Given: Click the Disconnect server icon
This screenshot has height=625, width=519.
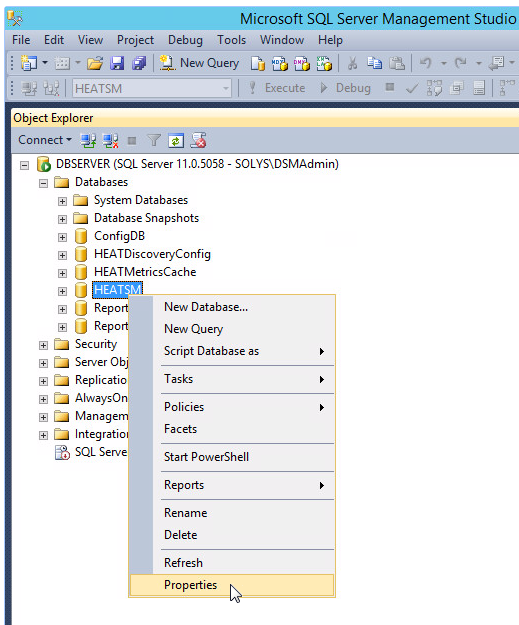Looking at the screenshot, I should pos(110,140).
